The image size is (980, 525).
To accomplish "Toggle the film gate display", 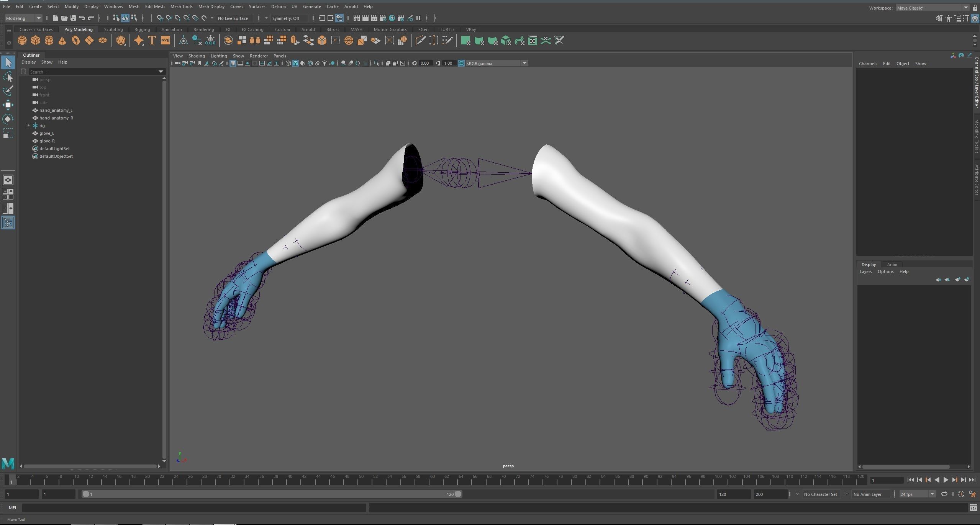I will click(x=240, y=63).
